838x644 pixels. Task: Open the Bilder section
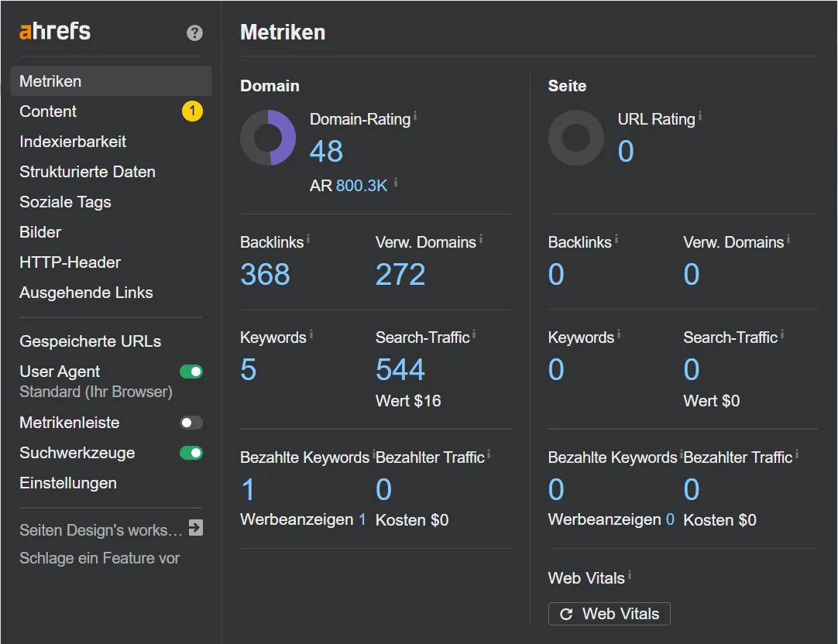pos(40,231)
